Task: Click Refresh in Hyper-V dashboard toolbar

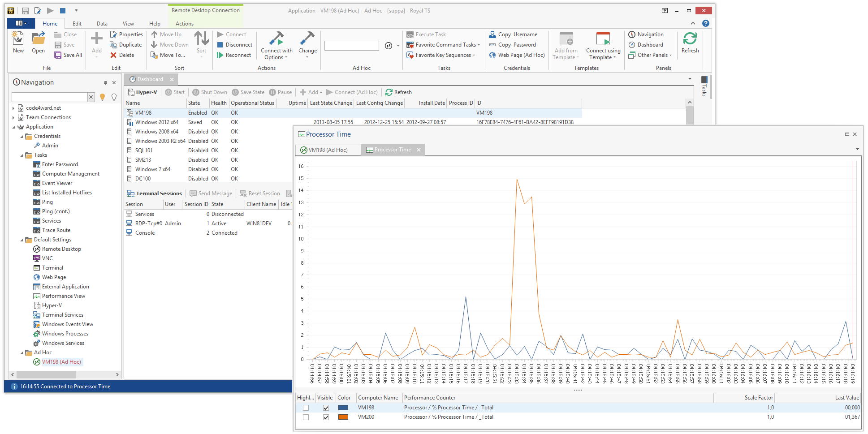Action: [398, 92]
